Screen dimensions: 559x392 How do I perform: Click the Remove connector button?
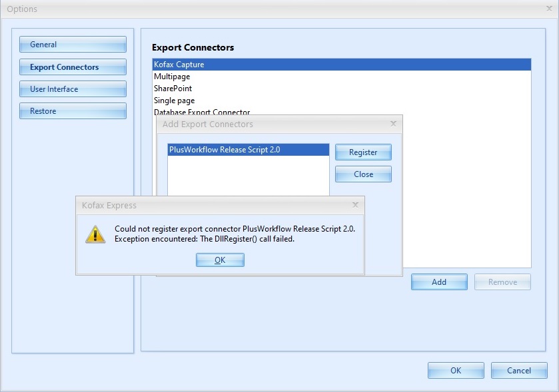pyautogui.click(x=502, y=282)
